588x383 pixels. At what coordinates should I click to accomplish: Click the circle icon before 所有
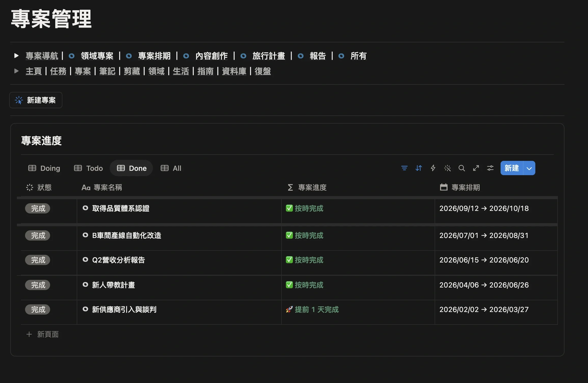point(341,56)
